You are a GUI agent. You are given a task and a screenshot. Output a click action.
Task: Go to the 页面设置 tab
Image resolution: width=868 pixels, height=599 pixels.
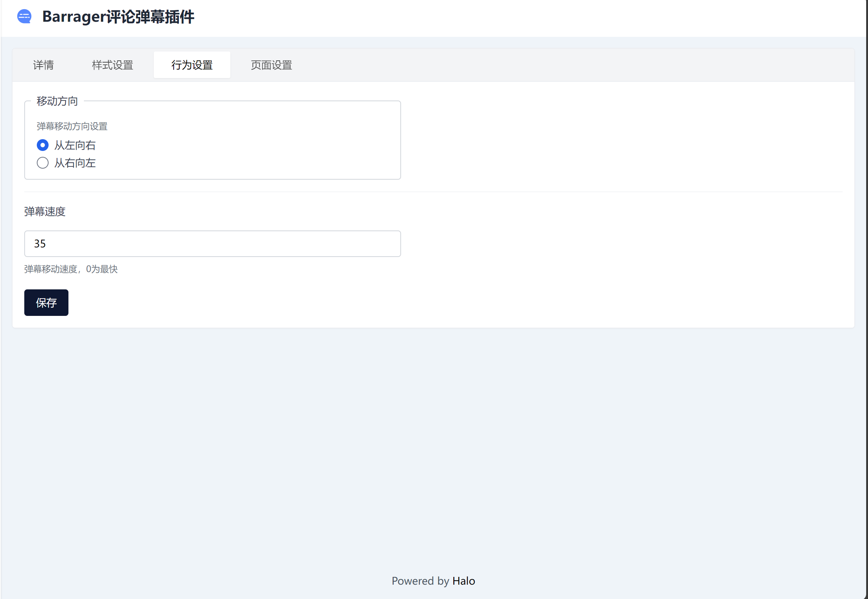click(271, 65)
